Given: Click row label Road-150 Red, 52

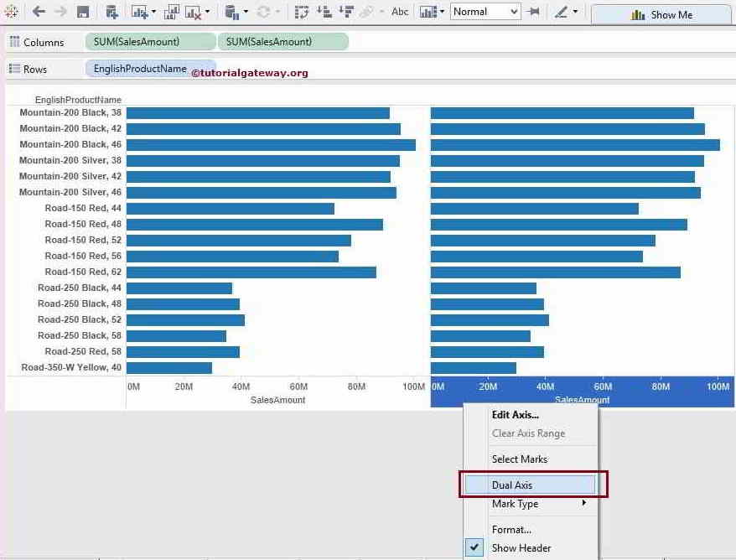Looking at the screenshot, I should click(83, 240).
